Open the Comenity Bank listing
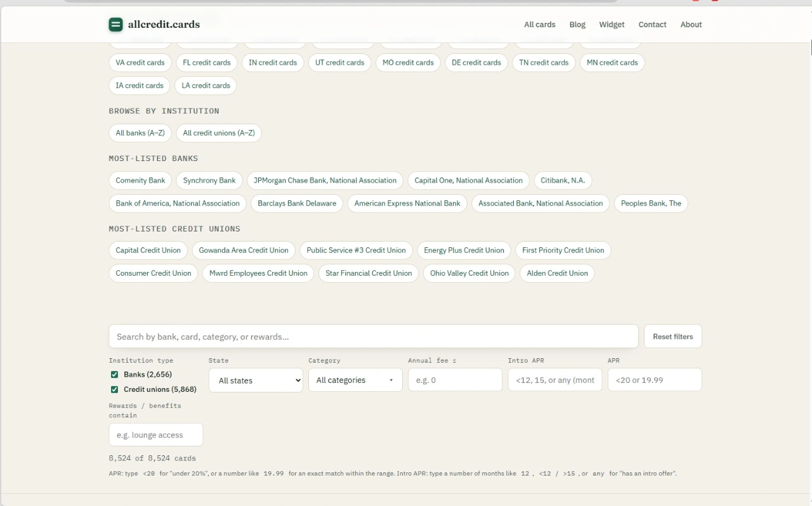The height and width of the screenshot is (506, 812). pos(140,181)
